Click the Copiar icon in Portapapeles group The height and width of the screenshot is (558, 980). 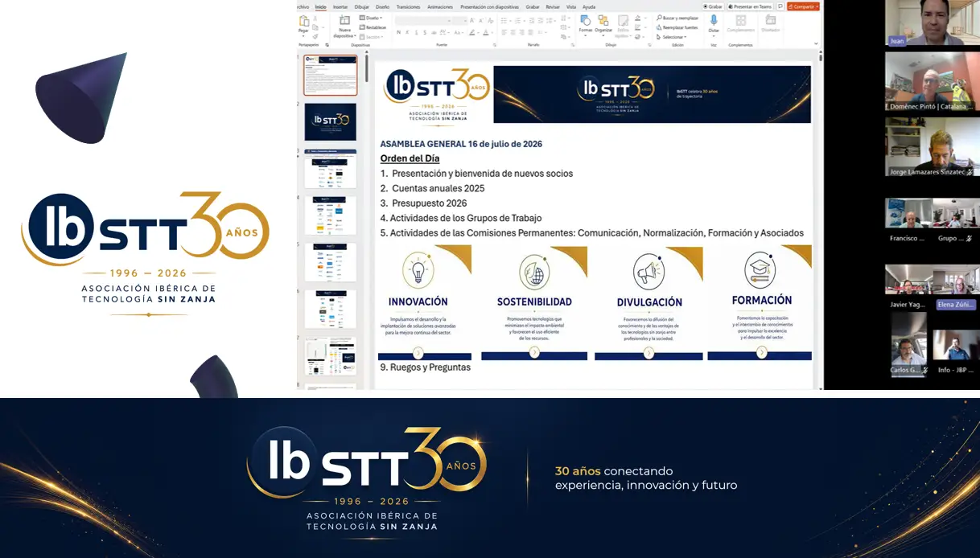pyautogui.click(x=315, y=27)
